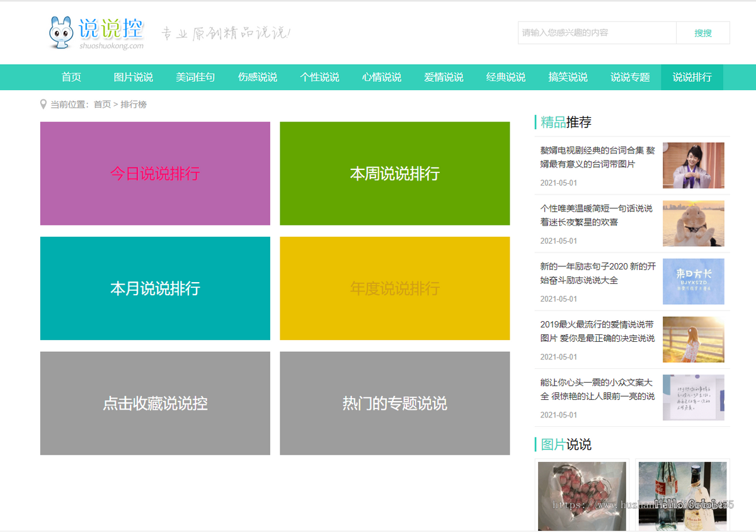
Task: Click the 图片说说 sidebar section heading
Action: [x=566, y=444]
